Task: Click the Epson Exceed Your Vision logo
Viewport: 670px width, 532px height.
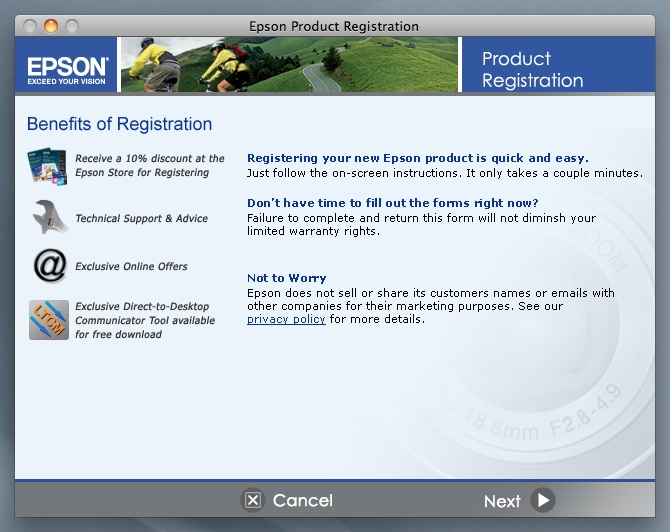Action: [x=66, y=66]
